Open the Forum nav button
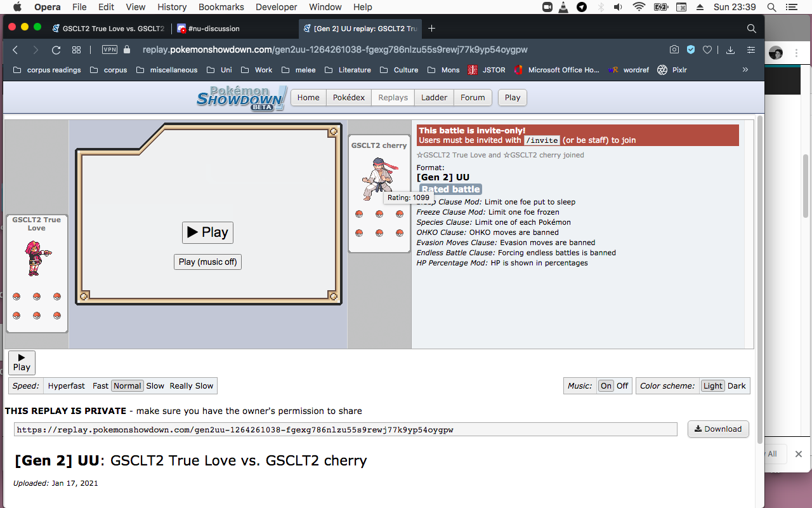The width and height of the screenshot is (812, 508). [473, 97]
